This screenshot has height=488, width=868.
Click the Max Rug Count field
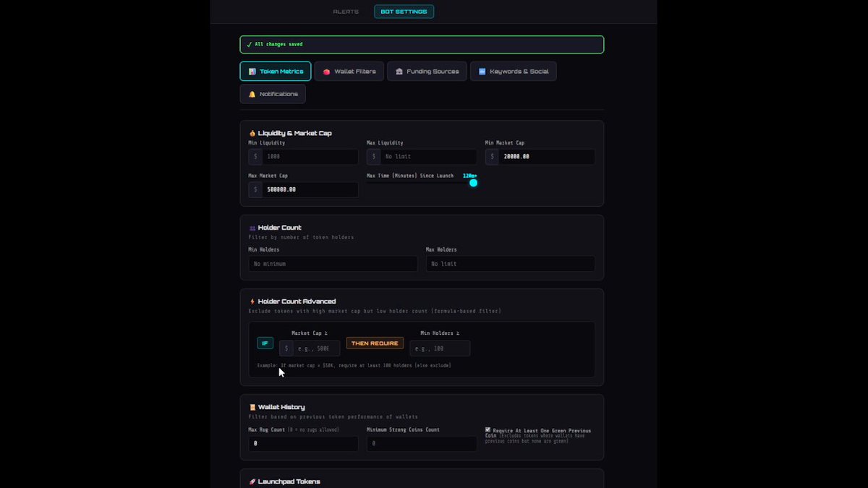pos(303,443)
